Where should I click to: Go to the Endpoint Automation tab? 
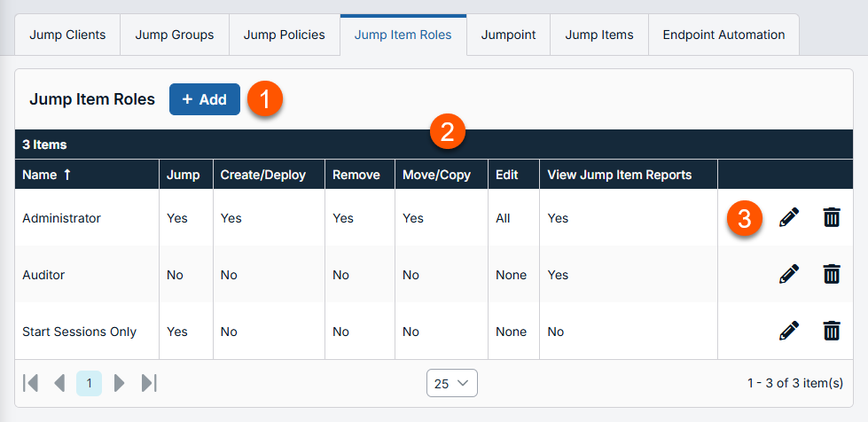click(x=723, y=35)
